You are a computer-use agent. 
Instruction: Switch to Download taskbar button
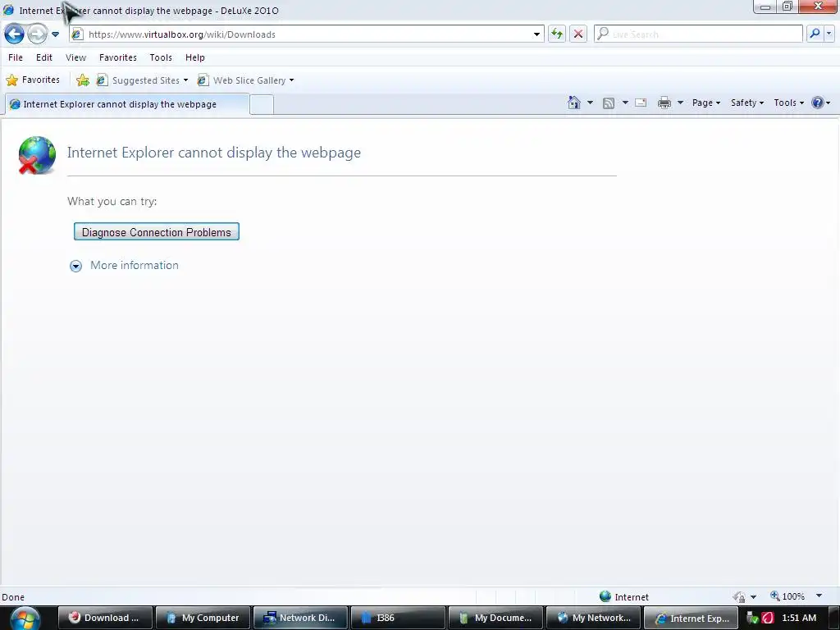point(105,618)
